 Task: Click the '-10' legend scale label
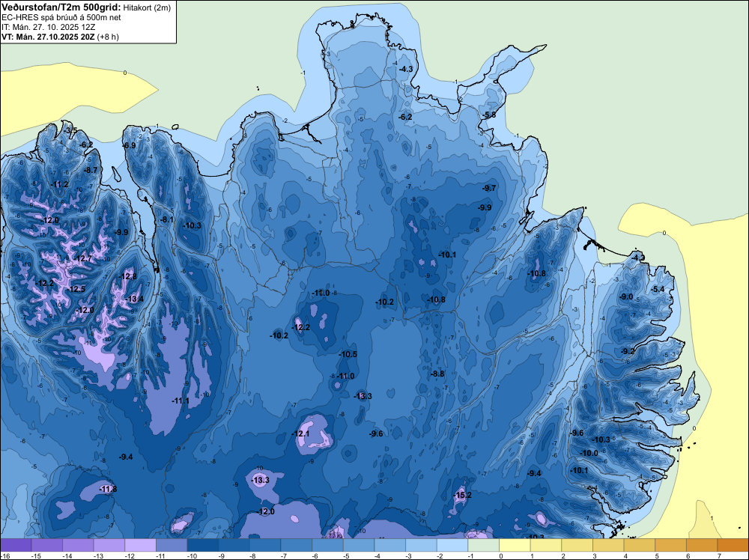coord(191,556)
